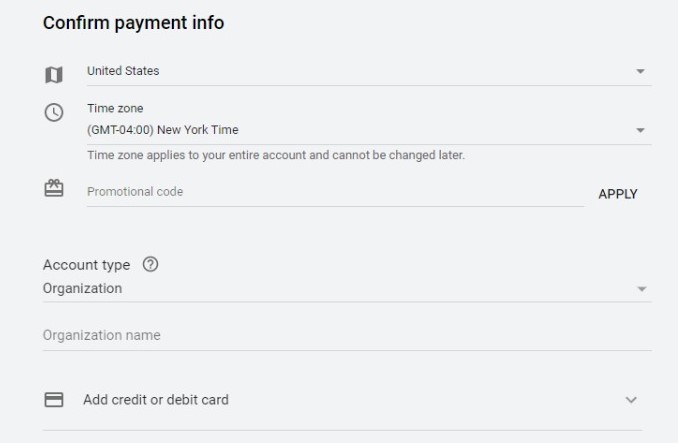The height and width of the screenshot is (443, 678).
Task: Click the New York Time zone value
Action: pyautogui.click(x=163, y=129)
